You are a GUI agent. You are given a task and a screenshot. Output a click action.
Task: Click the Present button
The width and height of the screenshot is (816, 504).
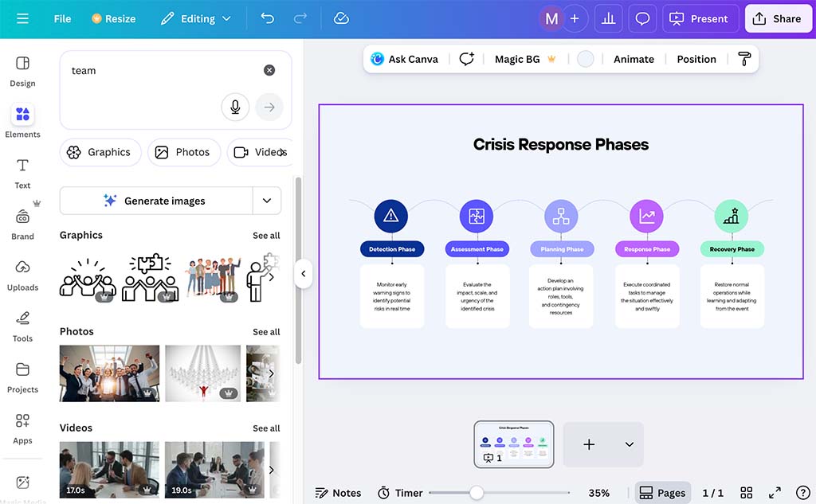coord(700,18)
